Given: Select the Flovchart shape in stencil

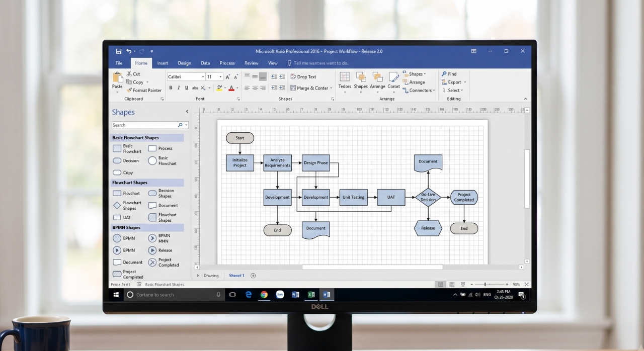Looking at the screenshot, I should coord(126,193).
